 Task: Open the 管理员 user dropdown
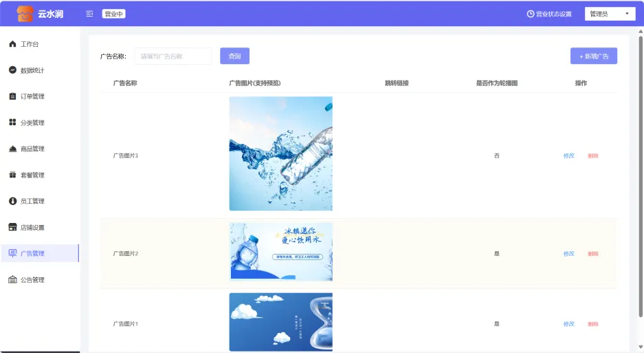[x=609, y=14]
